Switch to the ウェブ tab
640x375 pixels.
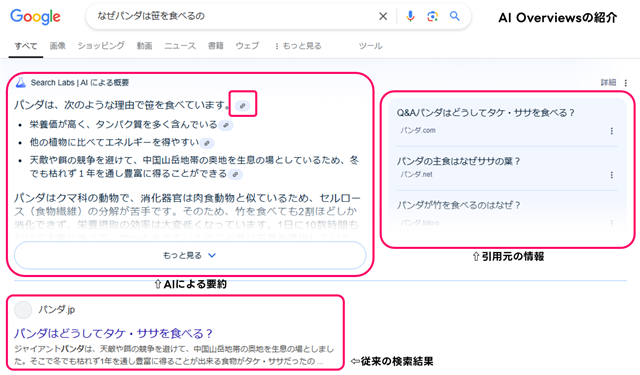pyautogui.click(x=247, y=46)
